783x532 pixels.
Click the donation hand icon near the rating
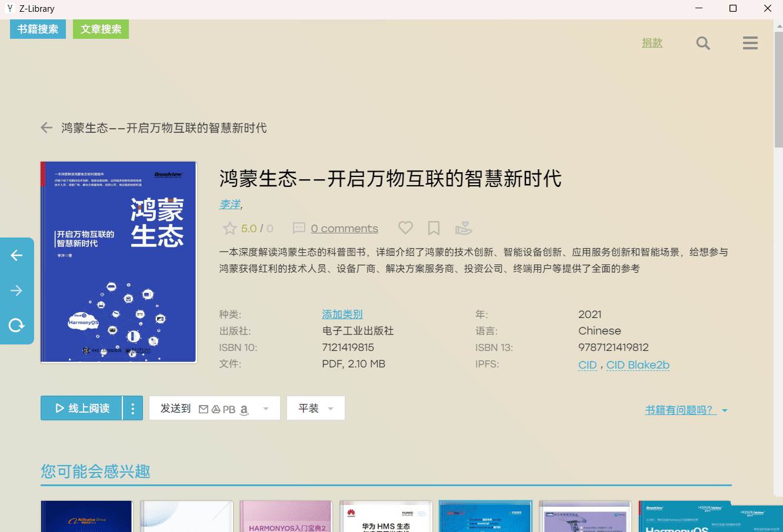(x=464, y=228)
